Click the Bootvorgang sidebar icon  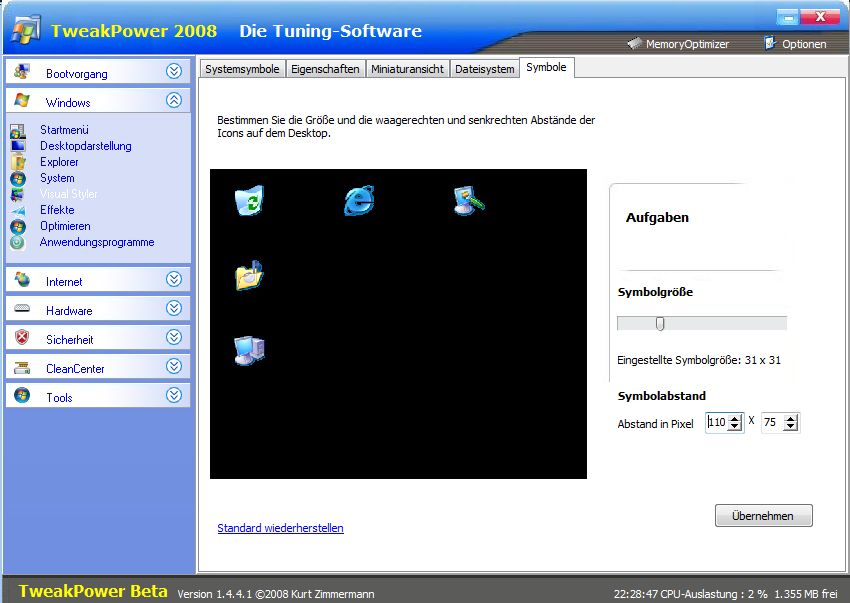pyautogui.click(x=22, y=72)
